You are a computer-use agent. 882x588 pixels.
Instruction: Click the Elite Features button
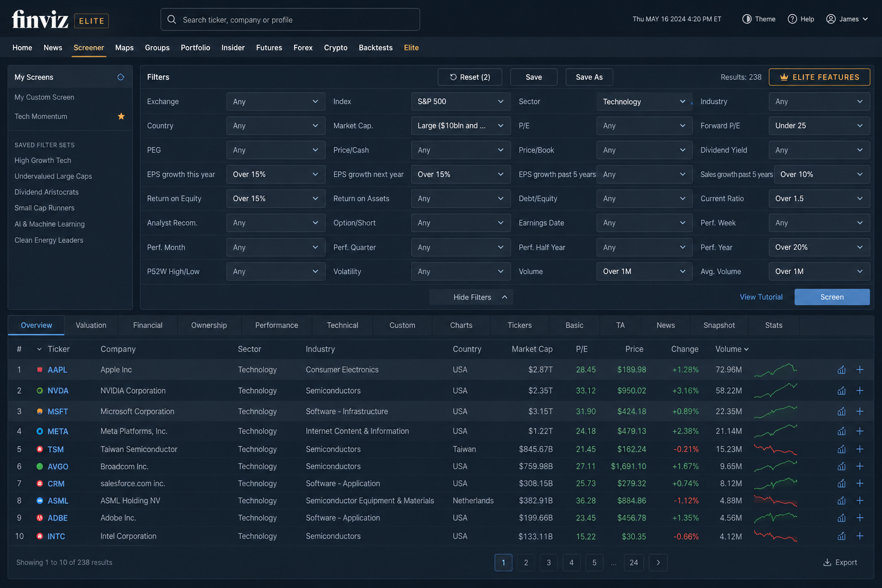819,77
